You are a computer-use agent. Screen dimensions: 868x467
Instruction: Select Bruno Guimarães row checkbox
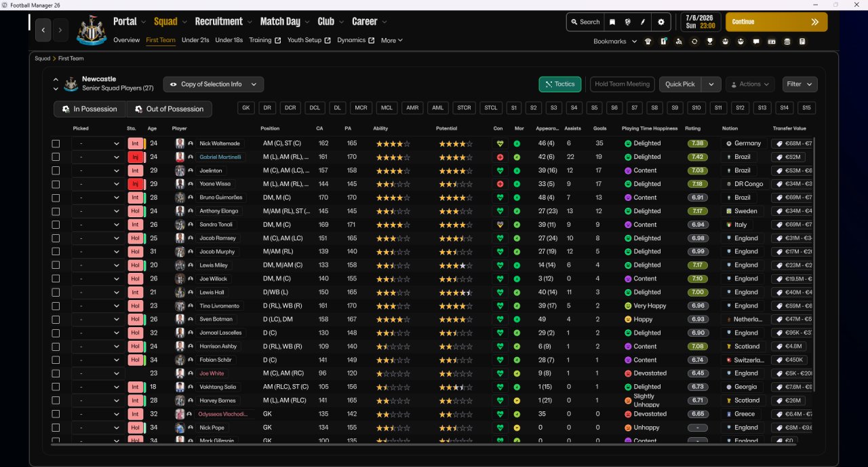tap(56, 198)
